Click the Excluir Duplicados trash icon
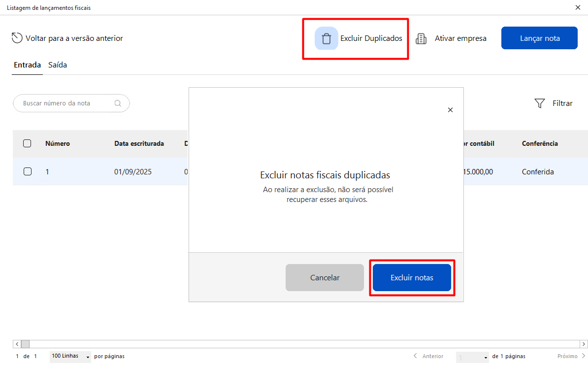The width and height of the screenshot is (588, 366). [326, 38]
